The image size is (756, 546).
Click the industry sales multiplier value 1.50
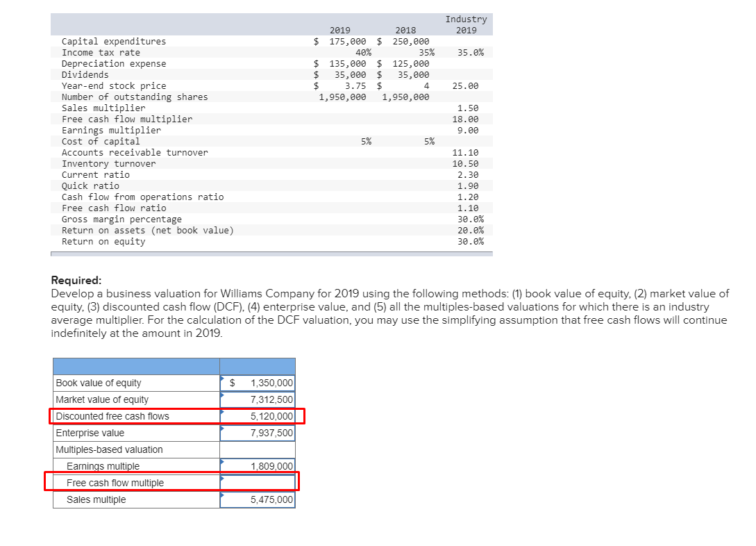(468, 108)
